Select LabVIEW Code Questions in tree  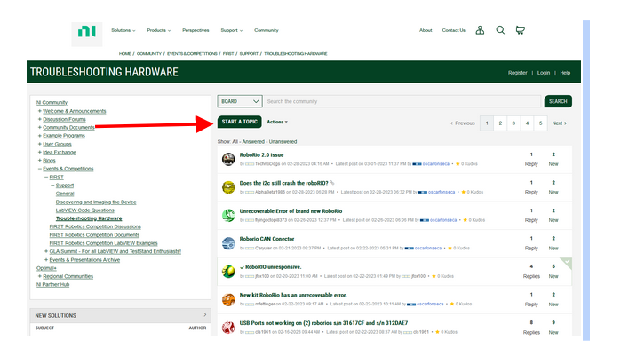click(x=84, y=210)
